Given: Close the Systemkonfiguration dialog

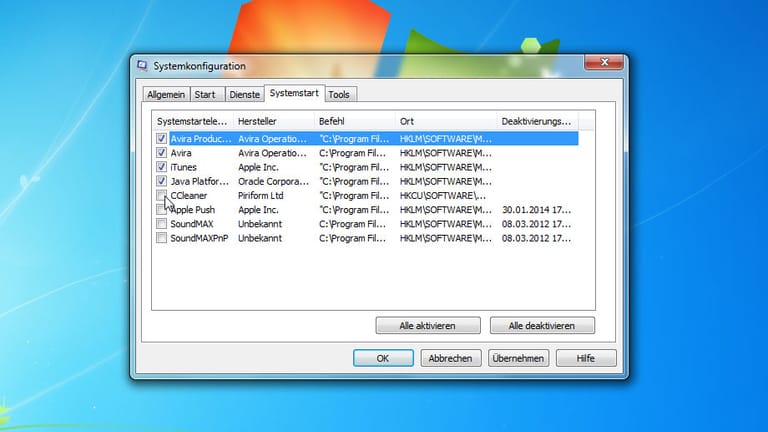Looking at the screenshot, I should pyautogui.click(x=604, y=62).
